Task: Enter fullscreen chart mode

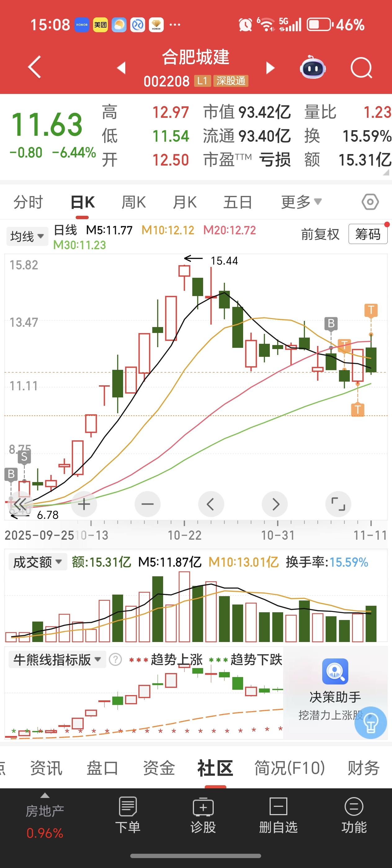Action: 338,504
